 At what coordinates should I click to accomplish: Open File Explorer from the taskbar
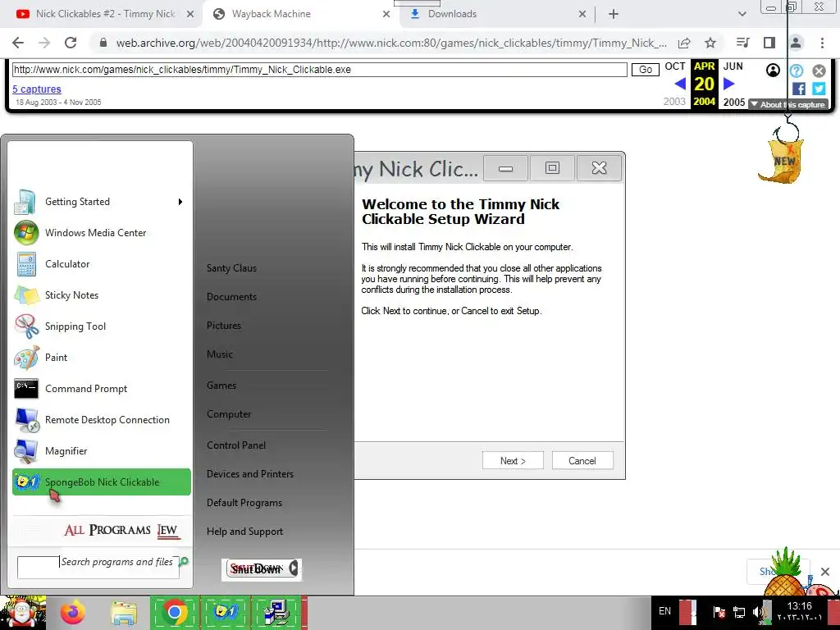click(124, 612)
